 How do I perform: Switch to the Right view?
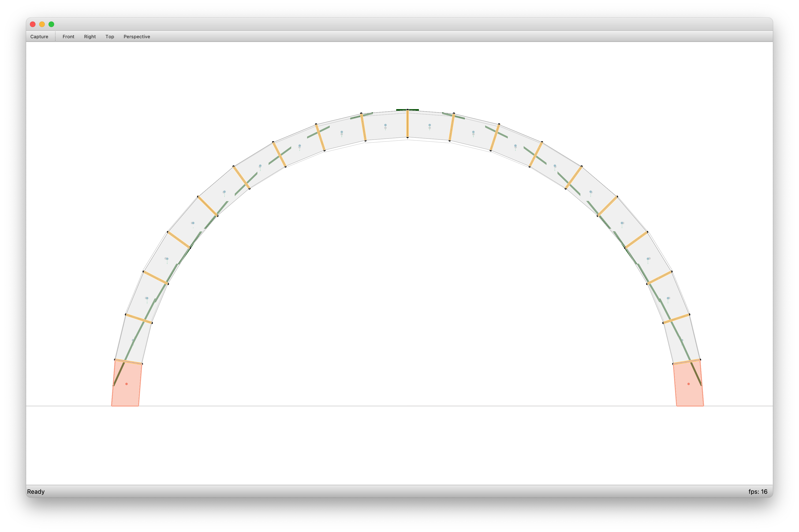pos(90,37)
